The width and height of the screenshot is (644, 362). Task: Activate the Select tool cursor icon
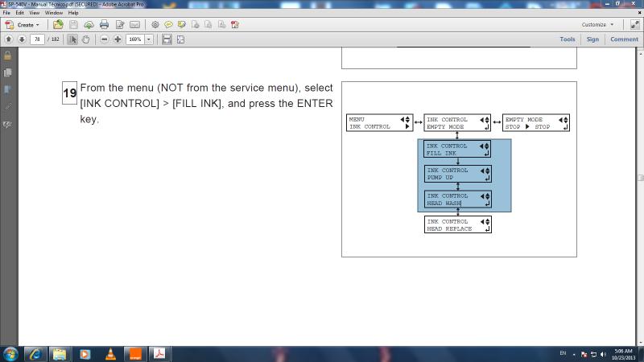click(72, 39)
